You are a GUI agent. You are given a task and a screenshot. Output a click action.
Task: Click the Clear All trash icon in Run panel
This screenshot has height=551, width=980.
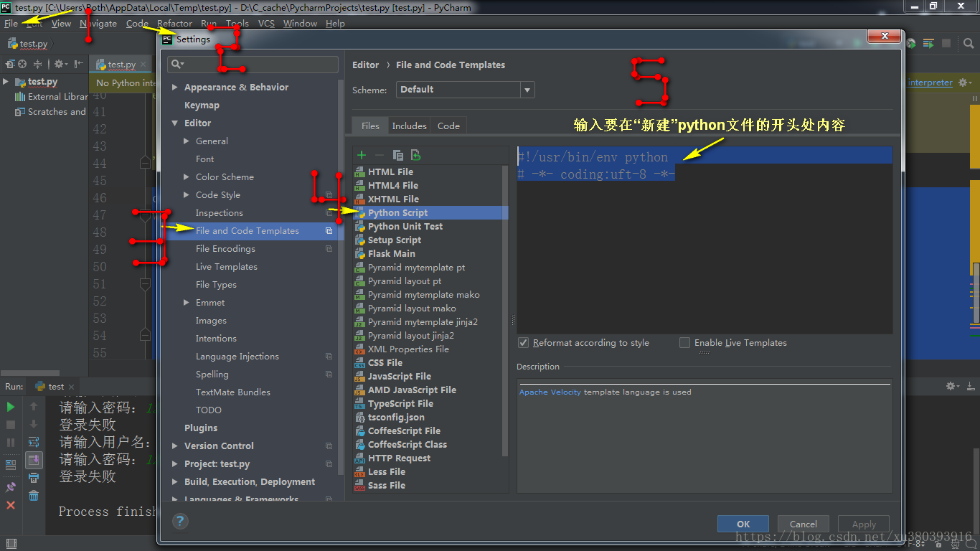[x=34, y=496]
